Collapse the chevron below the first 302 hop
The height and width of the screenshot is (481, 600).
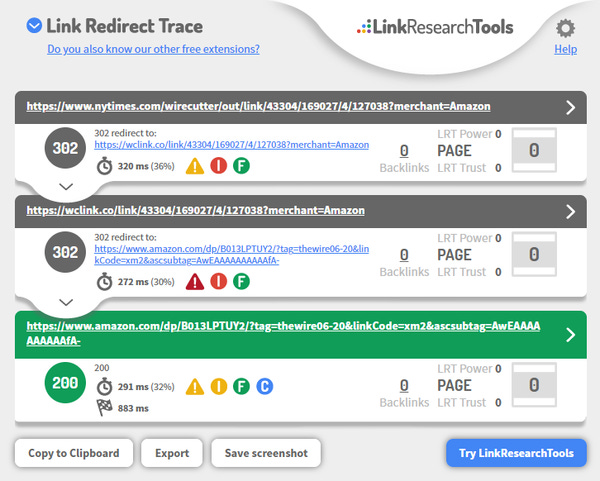[66, 187]
